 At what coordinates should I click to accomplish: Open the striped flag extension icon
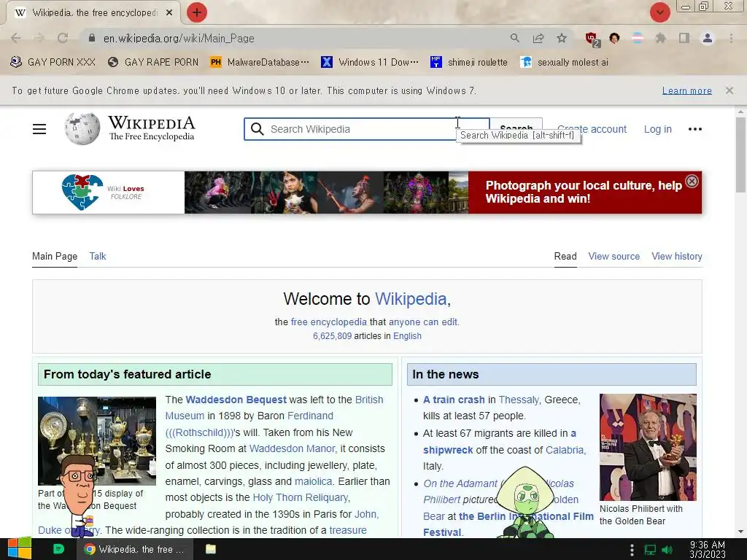[x=638, y=38]
